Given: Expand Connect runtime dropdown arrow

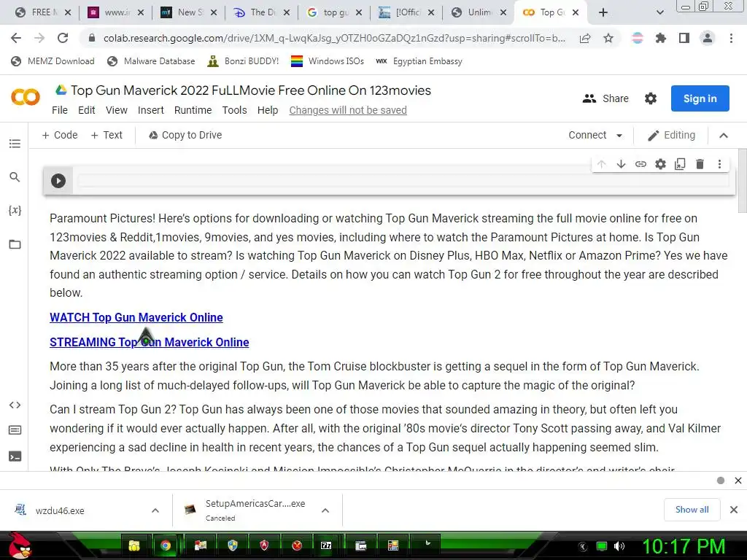Looking at the screenshot, I should [x=619, y=136].
